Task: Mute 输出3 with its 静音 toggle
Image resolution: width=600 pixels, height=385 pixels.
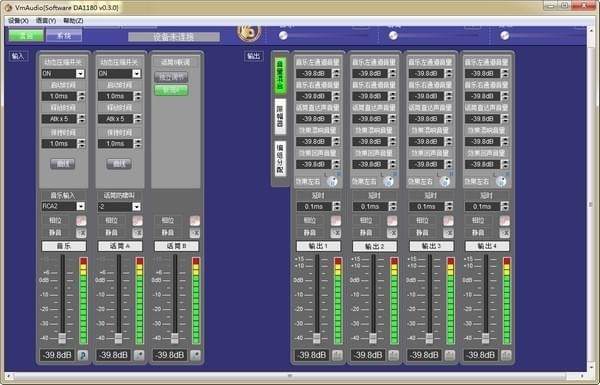Action: tap(448, 233)
